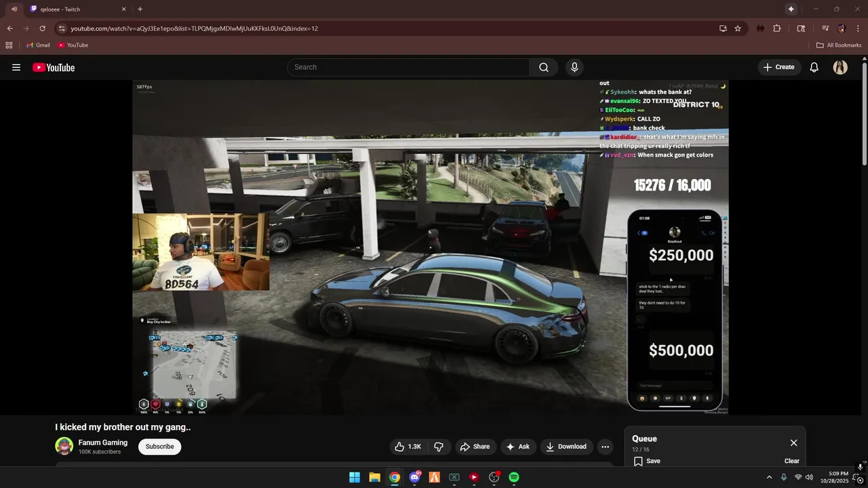
Task: Go back in browser history
Action: click(9, 28)
